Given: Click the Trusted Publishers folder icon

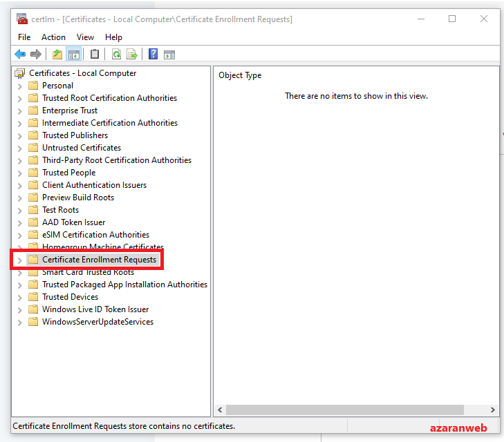Looking at the screenshot, I should click(33, 135).
